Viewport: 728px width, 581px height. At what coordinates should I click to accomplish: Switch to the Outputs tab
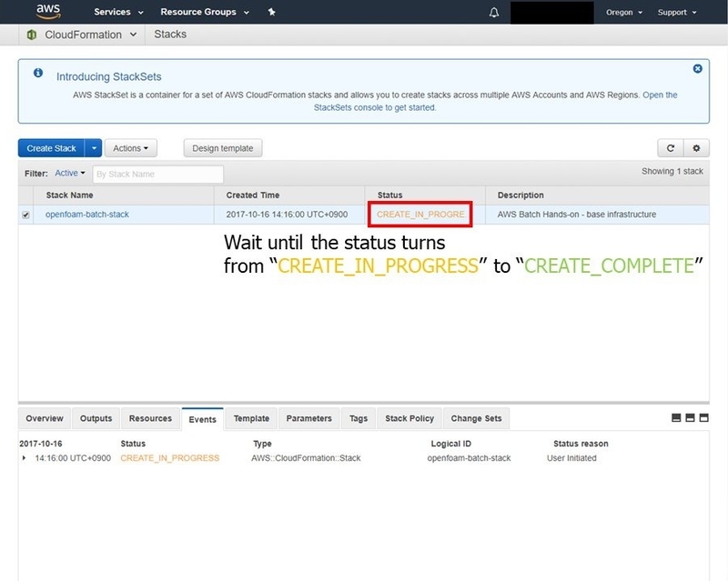point(96,418)
